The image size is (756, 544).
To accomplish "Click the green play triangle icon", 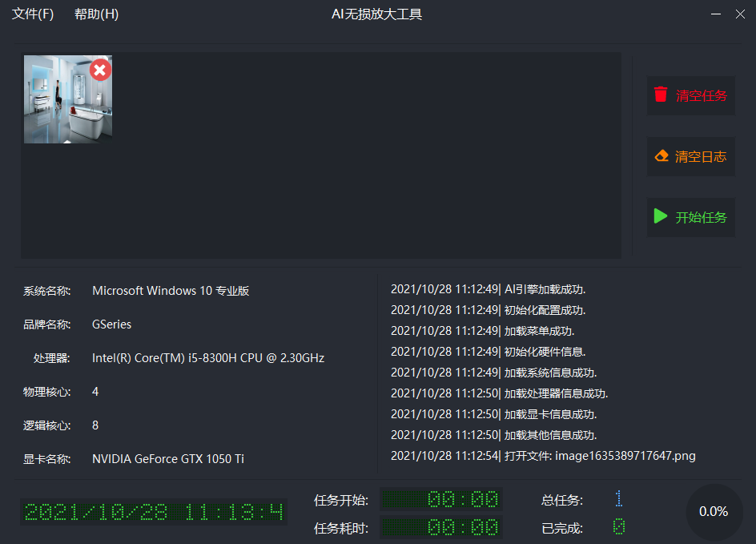I will click(x=661, y=216).
